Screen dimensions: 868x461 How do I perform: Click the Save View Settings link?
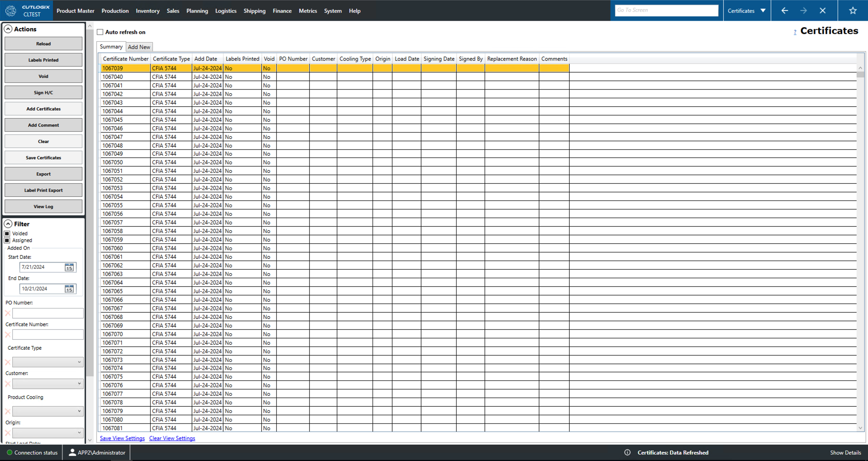pos(122,438)
